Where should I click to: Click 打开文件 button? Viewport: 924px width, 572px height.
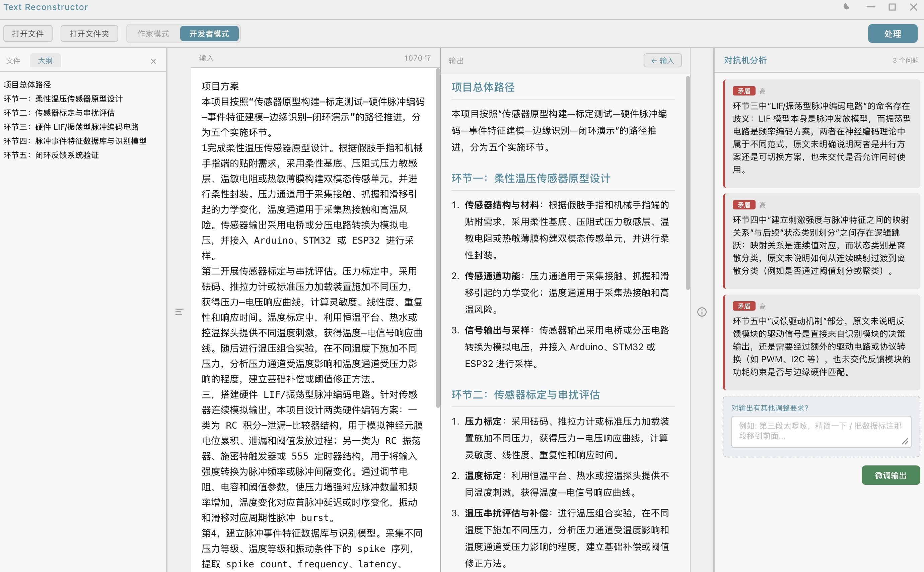click(x=28, y=34)
